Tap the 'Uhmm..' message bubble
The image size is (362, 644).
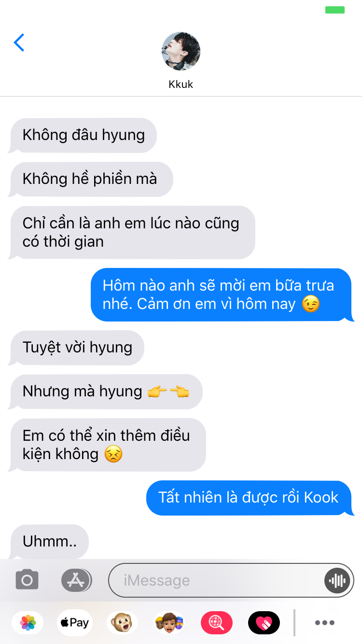[49, 542]
